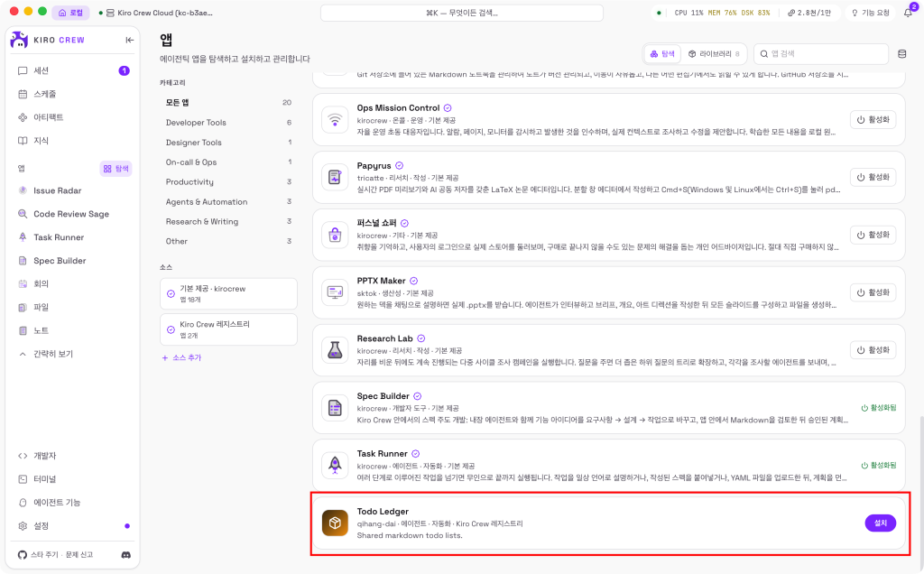The height and width of the screenshot is (574, 924).
Task: Switch to the 라이브러리 tab
Action: 714,53
